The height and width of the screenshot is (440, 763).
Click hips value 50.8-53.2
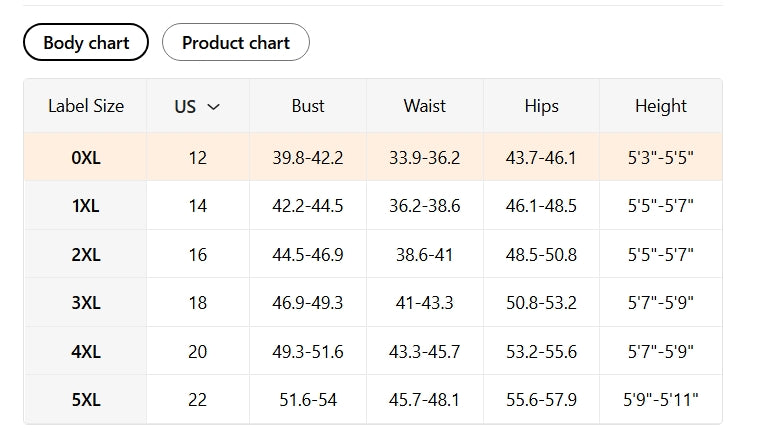tap(541, 303)
